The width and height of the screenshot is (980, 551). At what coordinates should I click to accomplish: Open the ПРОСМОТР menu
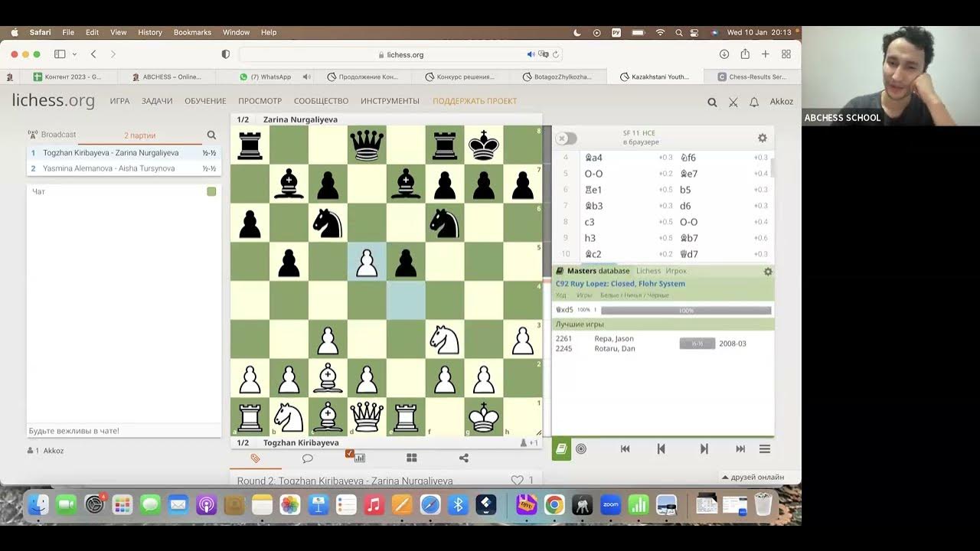pos(260,101)
